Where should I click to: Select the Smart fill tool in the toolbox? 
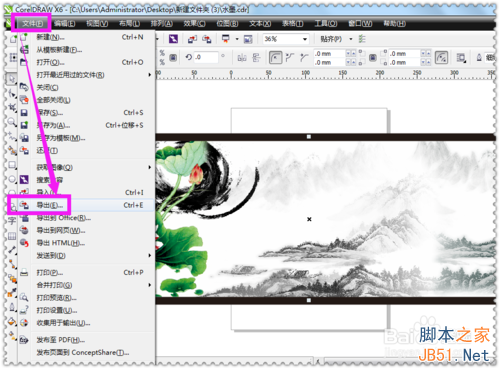pyautogui.click(x=12, y=150)
